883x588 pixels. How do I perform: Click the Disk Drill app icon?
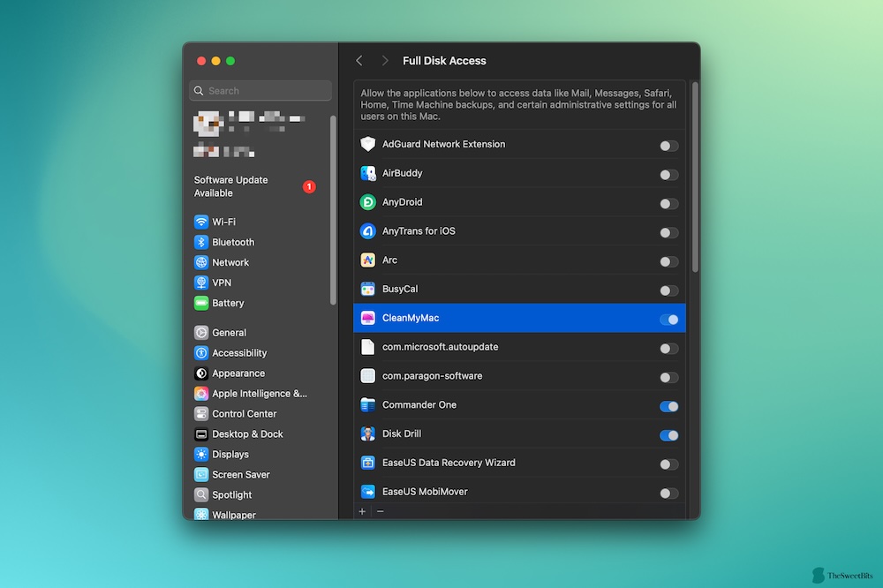tap(367, 433)
